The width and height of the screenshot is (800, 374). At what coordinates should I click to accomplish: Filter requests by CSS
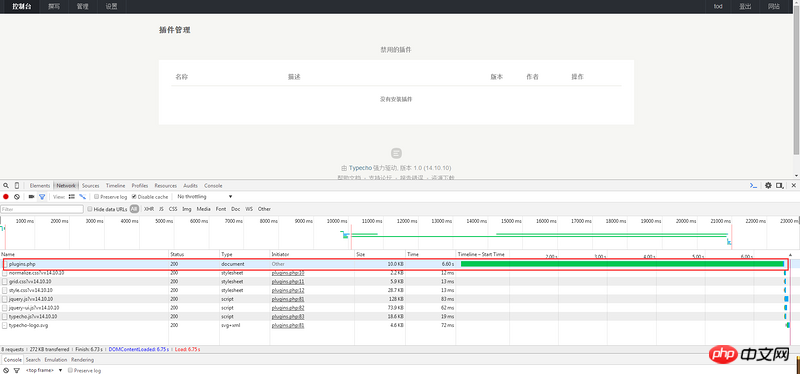tap(173, 209)
